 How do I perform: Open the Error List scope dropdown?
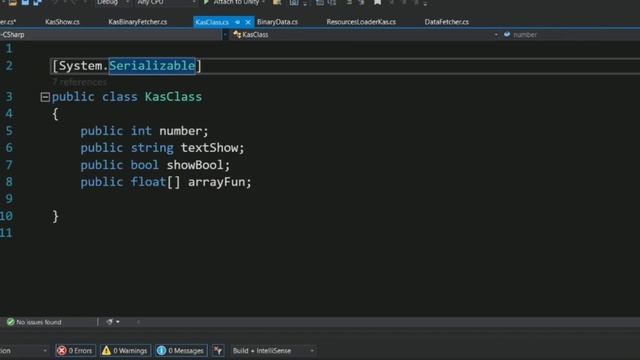click(24, 351)
